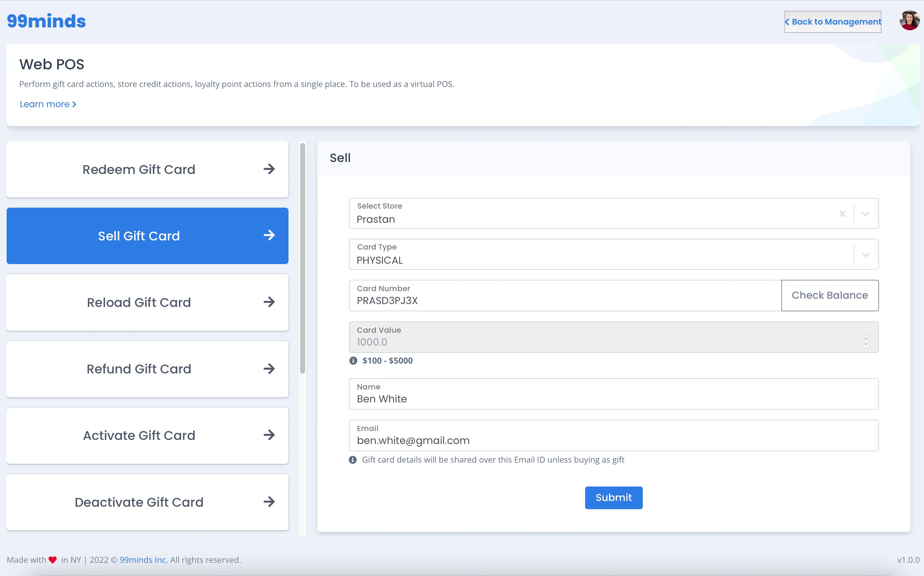The width and height of the screenshot is (924, 576).
Task: Click the Submit button
Action: click(614, 498)
